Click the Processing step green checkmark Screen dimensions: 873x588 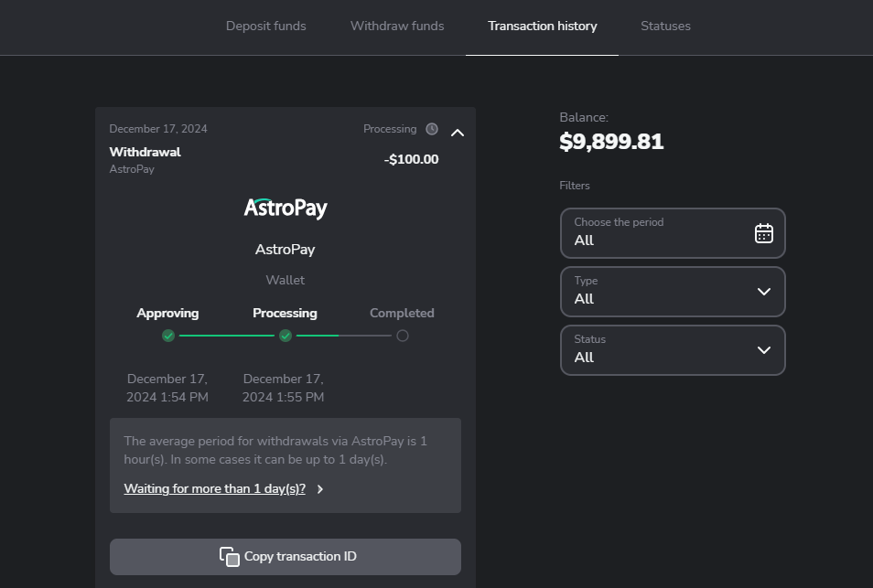(x=286, y=336)
